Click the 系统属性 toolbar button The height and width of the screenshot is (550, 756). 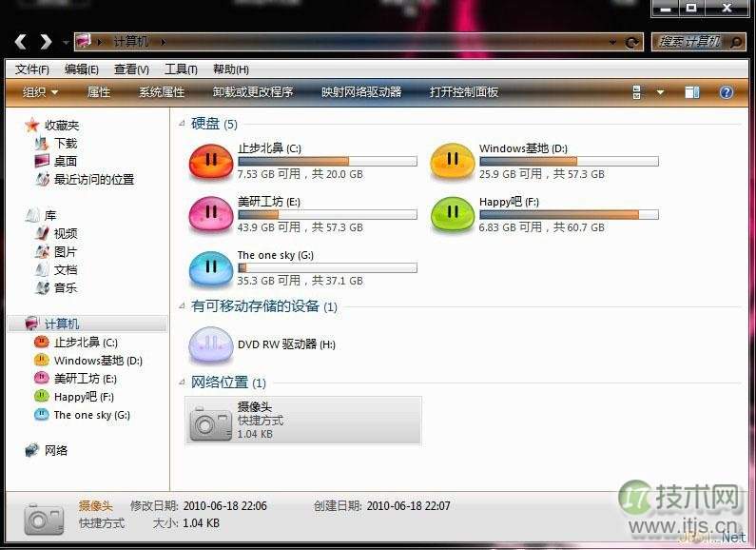click(x=161, y=92)
